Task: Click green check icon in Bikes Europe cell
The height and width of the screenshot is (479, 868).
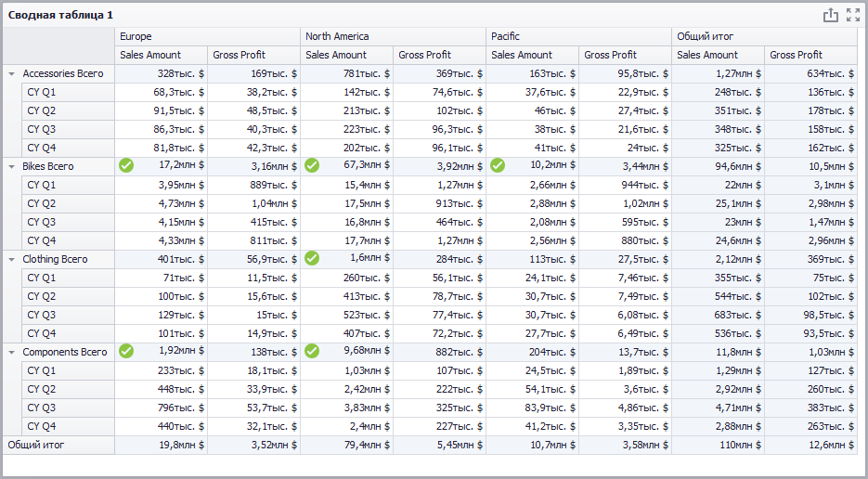Action: (x=127, y=165)
